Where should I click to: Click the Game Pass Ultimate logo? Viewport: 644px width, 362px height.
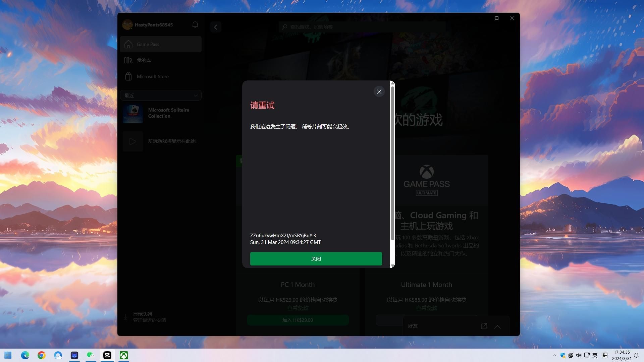point(427,180)
